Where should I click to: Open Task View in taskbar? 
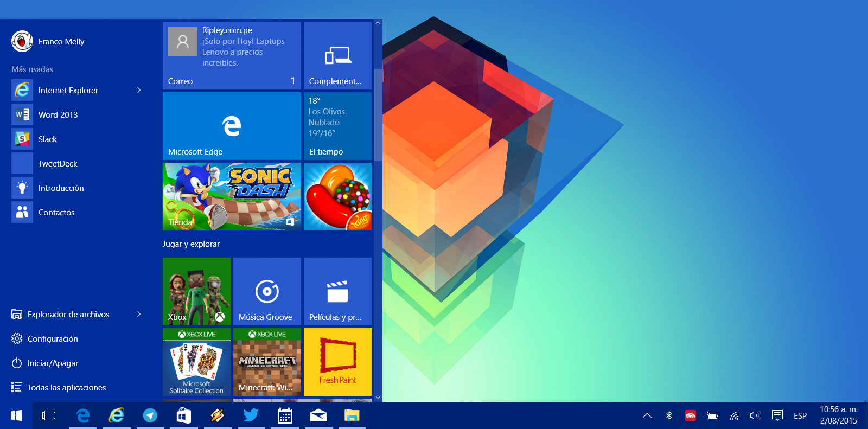pos(49,415)
